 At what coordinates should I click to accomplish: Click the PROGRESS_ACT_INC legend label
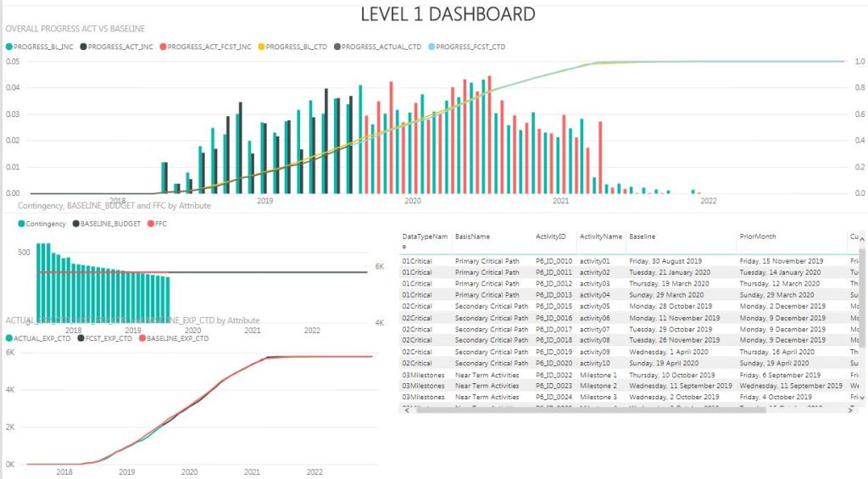coord(120,47)
